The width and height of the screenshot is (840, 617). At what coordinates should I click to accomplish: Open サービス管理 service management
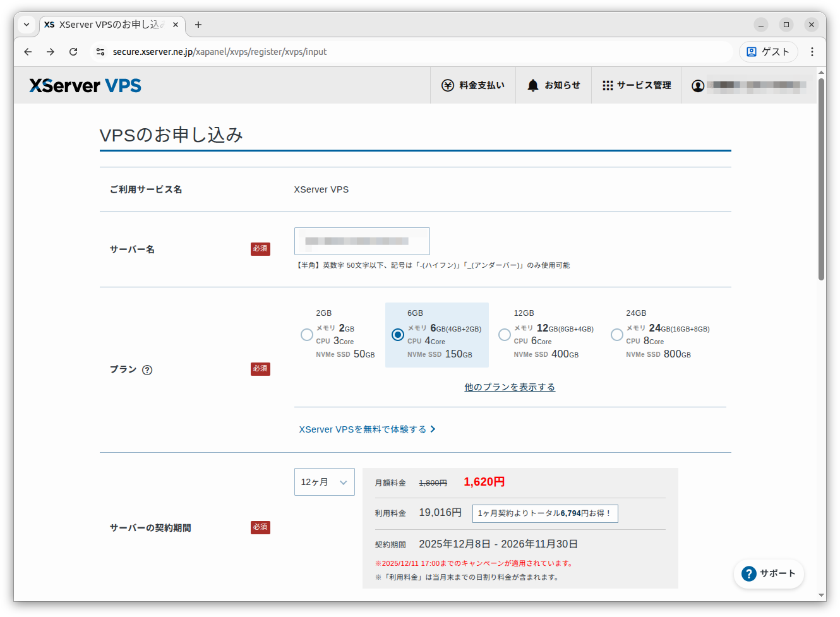click(636, 85)
